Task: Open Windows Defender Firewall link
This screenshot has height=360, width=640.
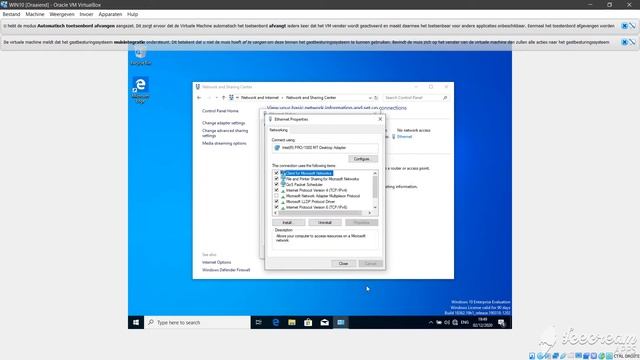Action: pyautogui.click(x=226, y=270)
